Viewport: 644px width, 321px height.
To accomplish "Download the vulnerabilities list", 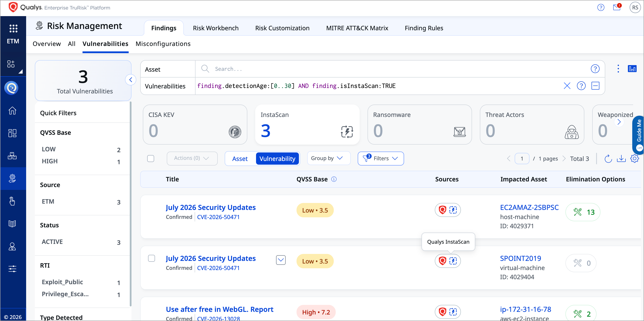I will [621, 159].
